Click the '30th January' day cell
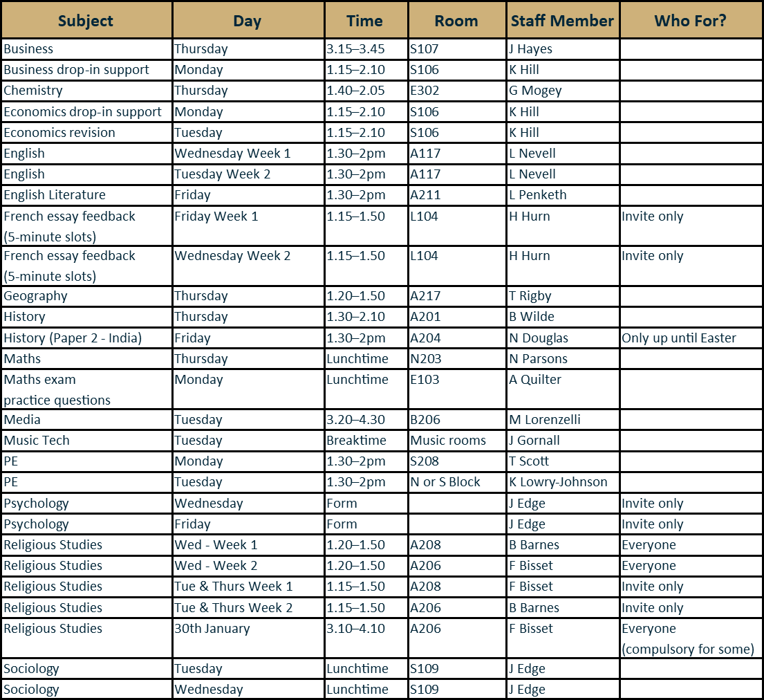This screenshot has width=764, height=700. tap(212, 629)
